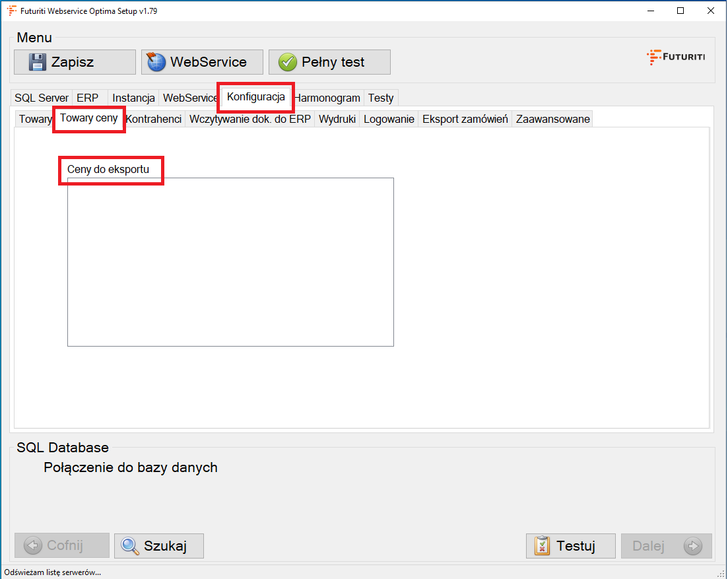Go to the Testy tab
Viewport: 728px width, 579px height.
click(x=381, y=98)
